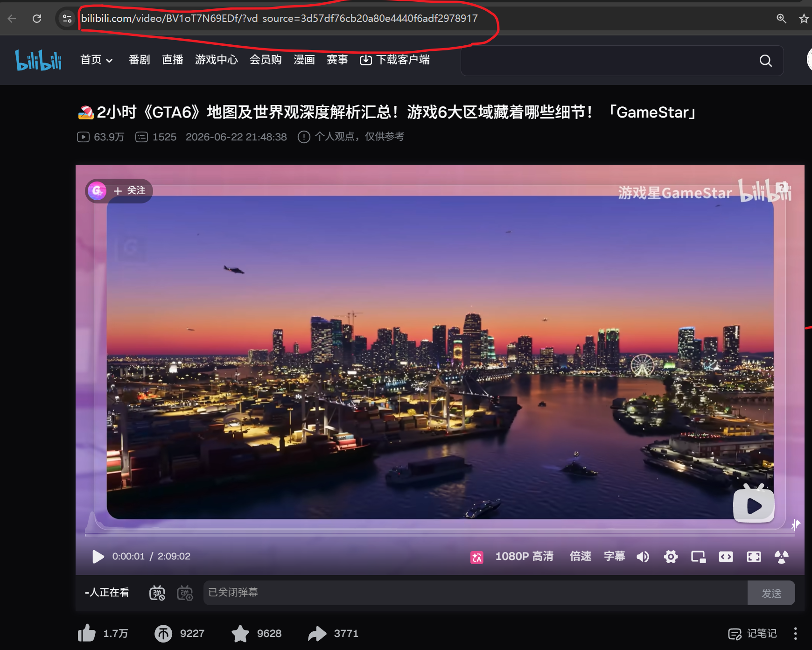This screenshot has width=812, height=650.
Task: Enter fullscreen mode in player
Action: click(754, 557)
